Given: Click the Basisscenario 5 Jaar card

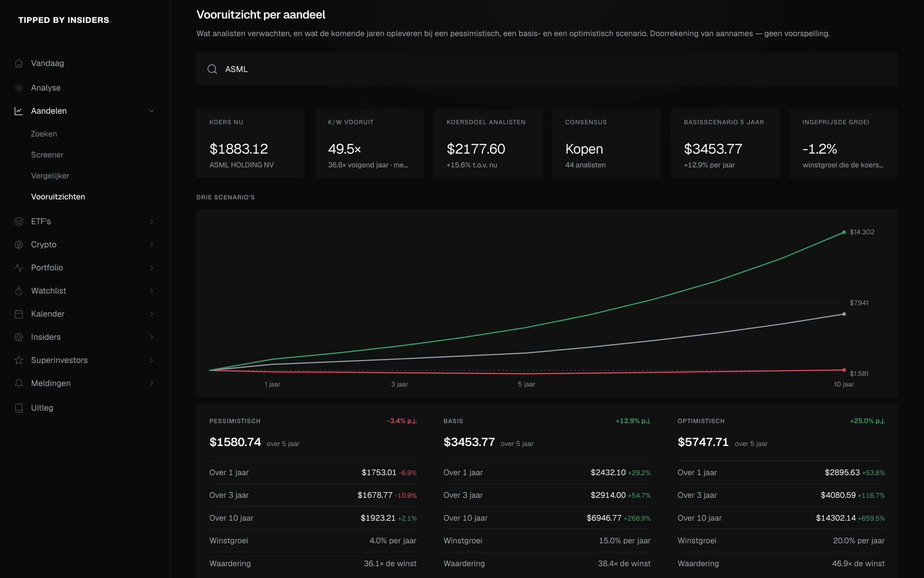Looking at the screenshot, I should [725, 144].
